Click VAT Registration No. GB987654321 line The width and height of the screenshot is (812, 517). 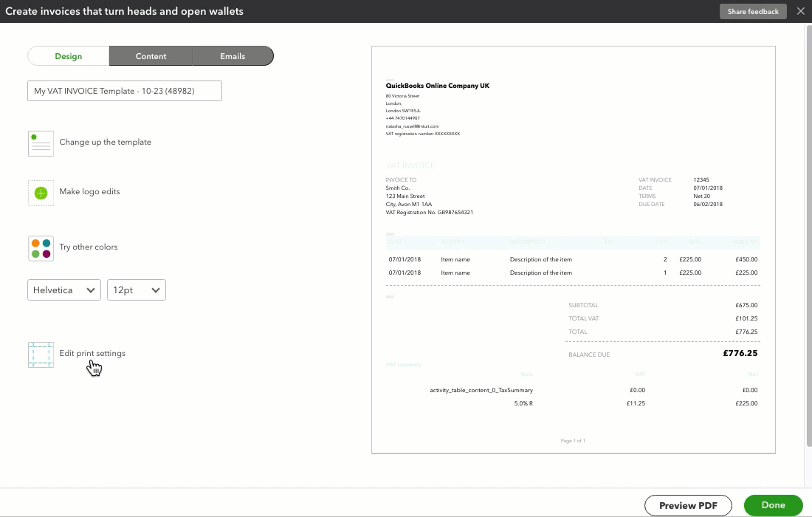coord(430,213)
